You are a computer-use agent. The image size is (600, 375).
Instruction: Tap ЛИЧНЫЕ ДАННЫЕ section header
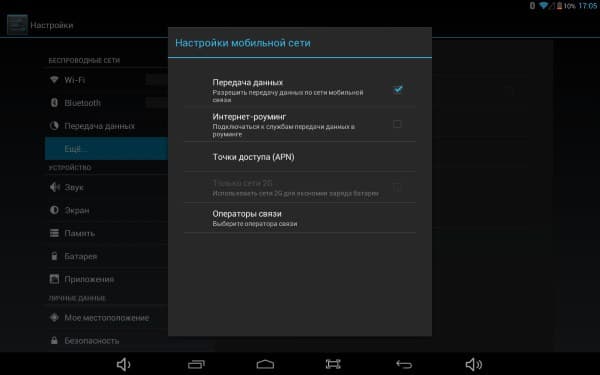point(77,298)
